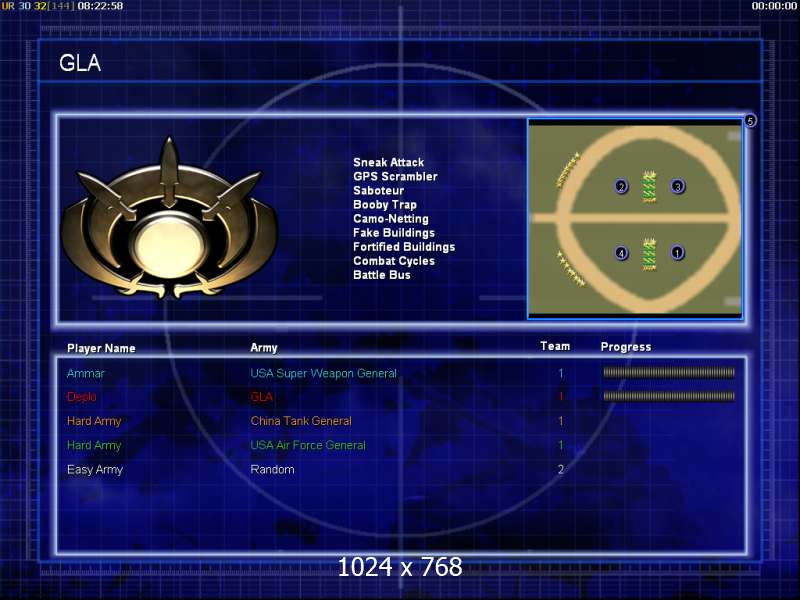Viewport: 800px width, 600px height.
Task: Click the 00:00:00 timer at top right
Action: pyautogui.click(x=773, y=6)
